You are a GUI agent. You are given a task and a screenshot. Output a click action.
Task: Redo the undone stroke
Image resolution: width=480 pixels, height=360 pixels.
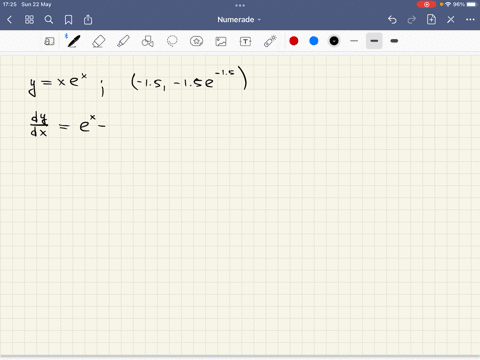pos(412,20)
